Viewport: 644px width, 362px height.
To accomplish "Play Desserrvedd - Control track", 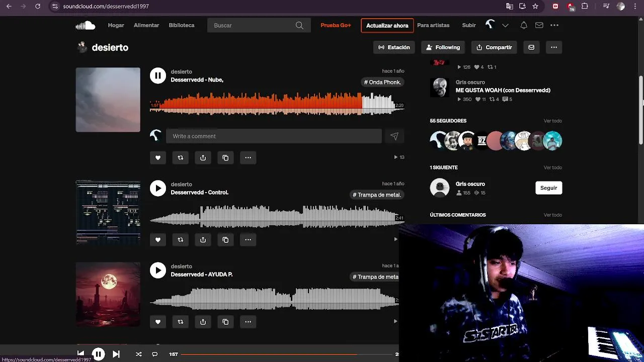I will 157,188.
